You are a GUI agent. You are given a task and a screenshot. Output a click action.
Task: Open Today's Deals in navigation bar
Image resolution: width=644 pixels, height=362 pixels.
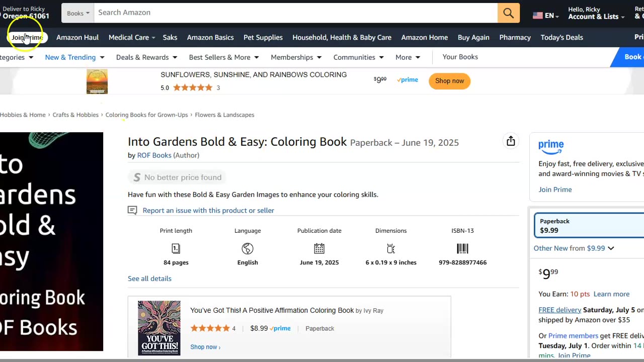[x=561, y=37]
